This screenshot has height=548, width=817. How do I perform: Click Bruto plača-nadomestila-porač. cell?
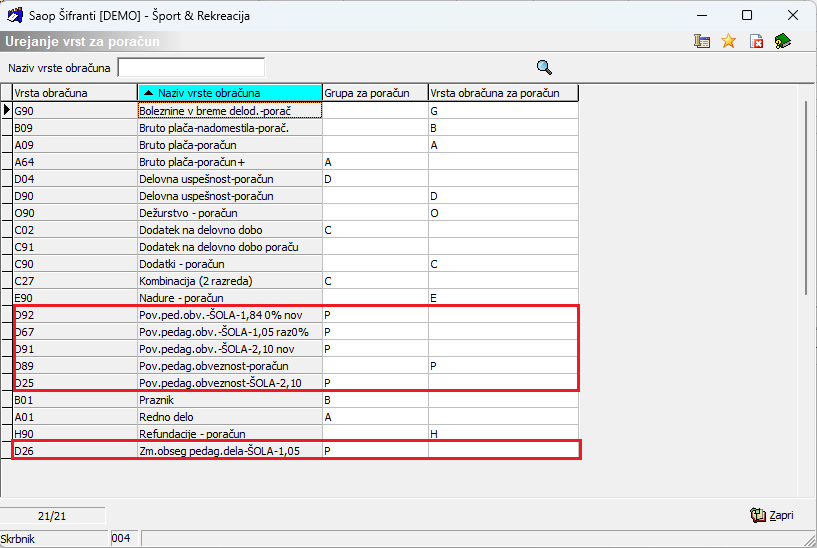pyautogui.click(x=230, y=128)
